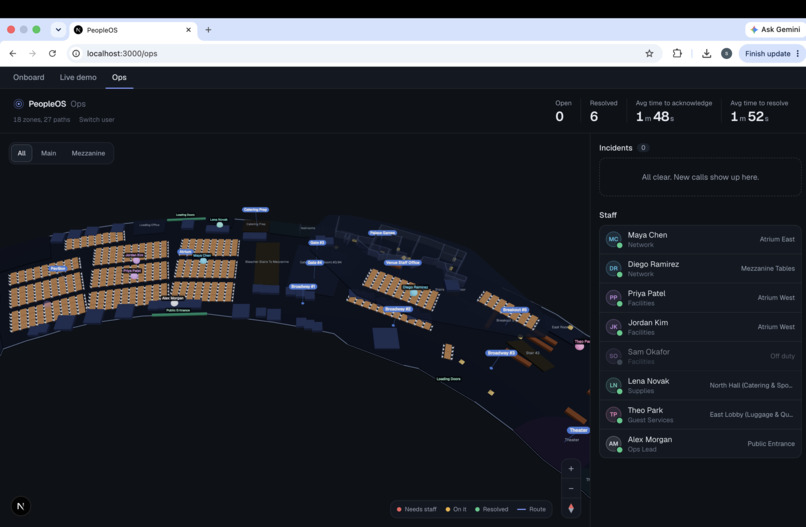Select the Main floor filter
The height and width of the screenshot is (527, 806).
(x=49, y=153)
